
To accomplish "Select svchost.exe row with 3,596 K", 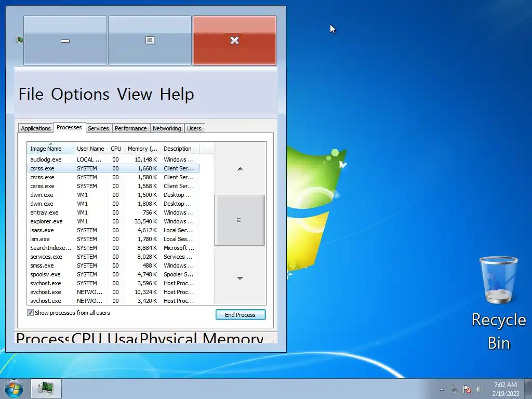I will pos(113,283).
